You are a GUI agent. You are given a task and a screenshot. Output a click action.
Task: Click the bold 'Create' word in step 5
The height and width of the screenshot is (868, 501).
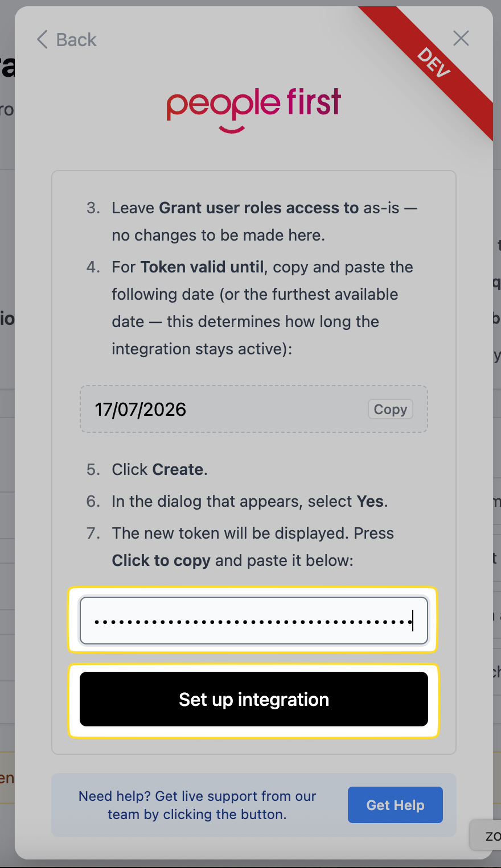pos(178,470)
